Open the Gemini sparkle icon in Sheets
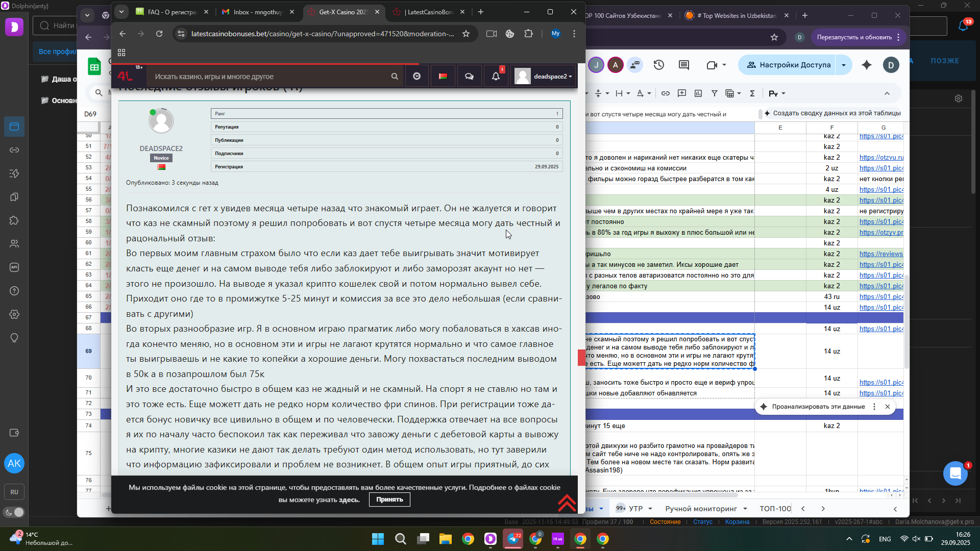Screen dimensions: 980x551 pyautogui.click(x=867, y=65)
